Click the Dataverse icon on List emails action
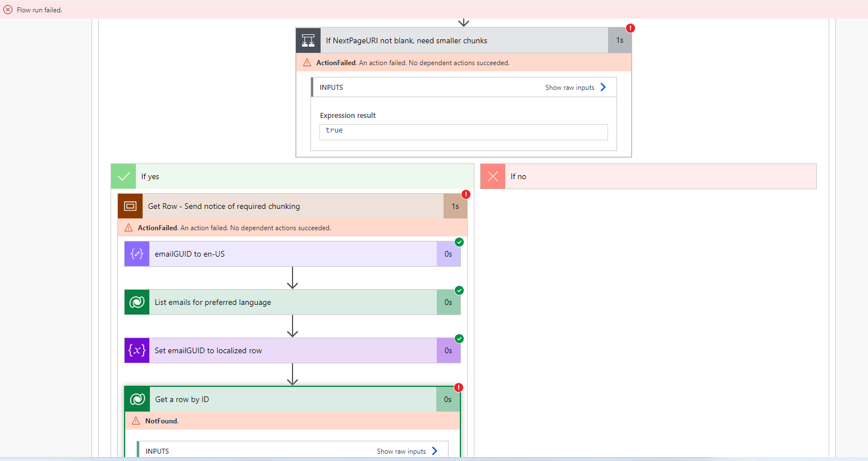The height and width of the screenshot is (461, 868). tap(136, 302)
